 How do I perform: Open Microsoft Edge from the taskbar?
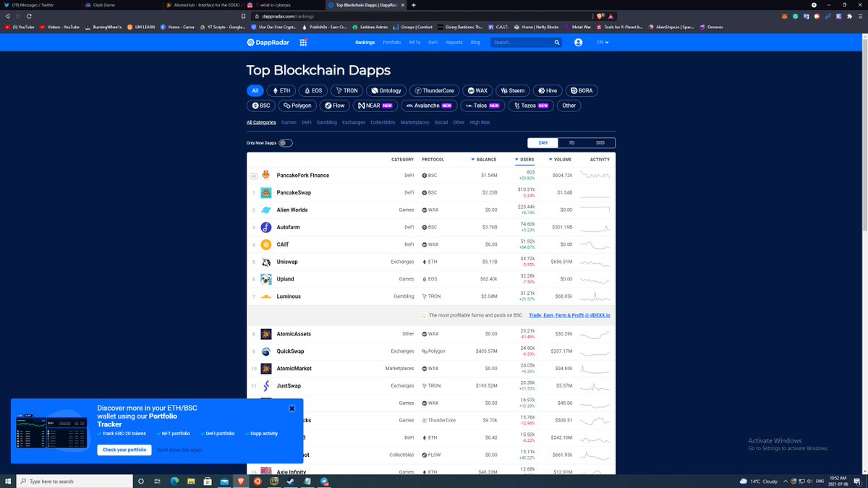pyautogui.click(x=174, y=481)
